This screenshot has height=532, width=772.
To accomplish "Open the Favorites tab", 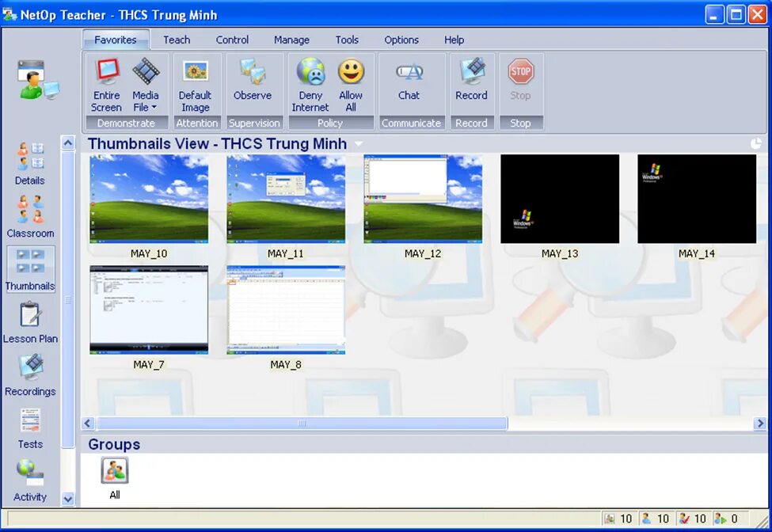I will tap(116, 40).
